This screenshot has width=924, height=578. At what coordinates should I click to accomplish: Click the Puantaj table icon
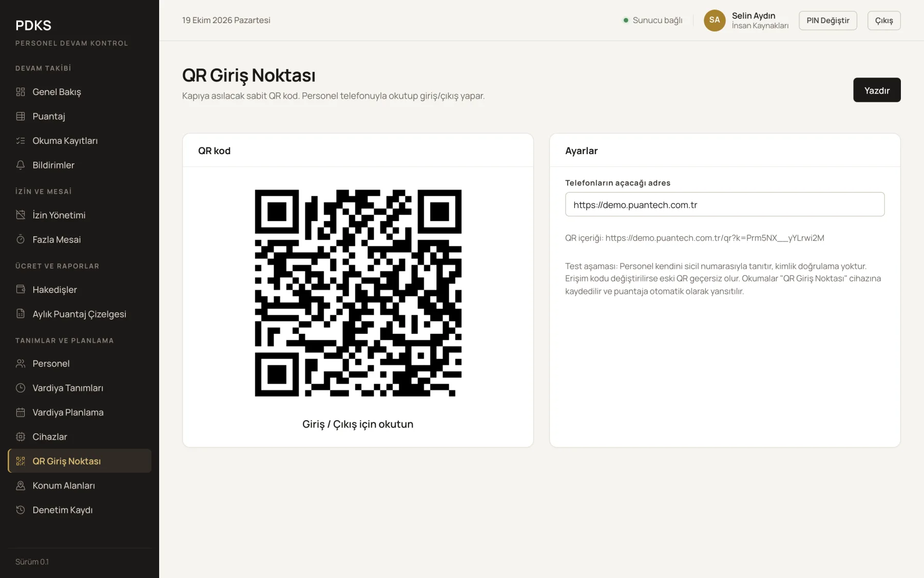(x=21, y=116)
